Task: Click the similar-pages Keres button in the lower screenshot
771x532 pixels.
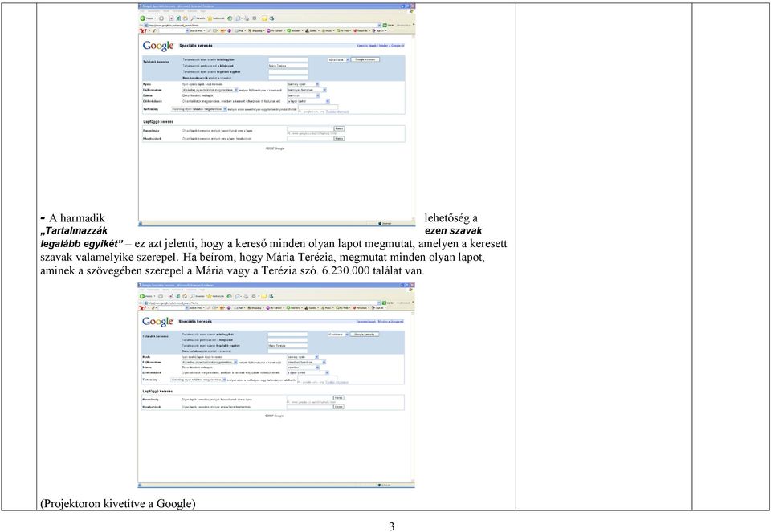Action: click(339, 398)
